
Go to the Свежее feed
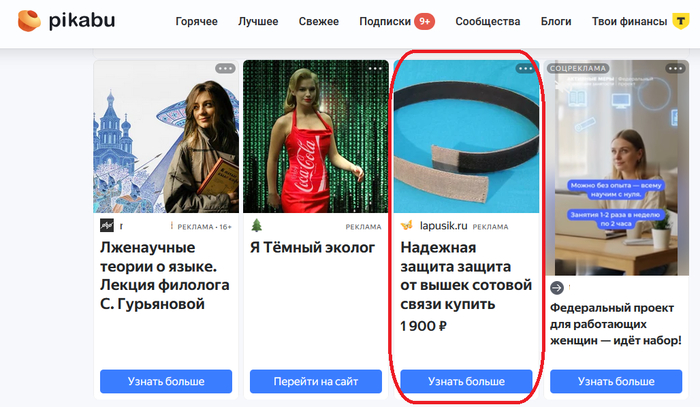pos(319,21)
